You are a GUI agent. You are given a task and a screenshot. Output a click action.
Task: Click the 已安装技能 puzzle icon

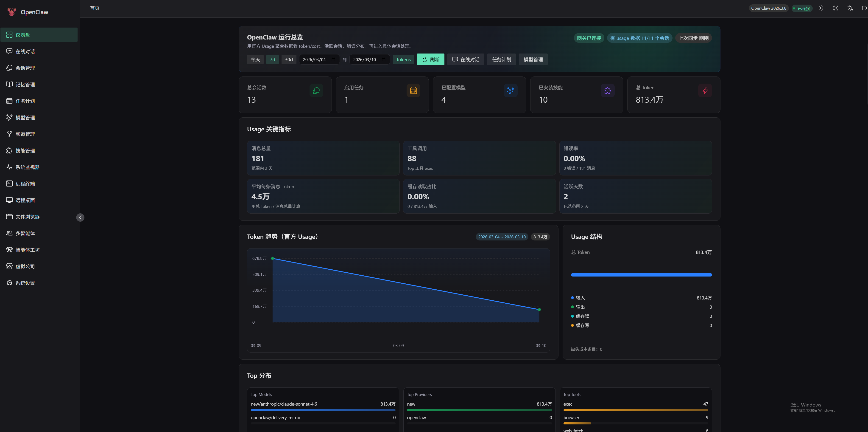click(x=608, y=90)
